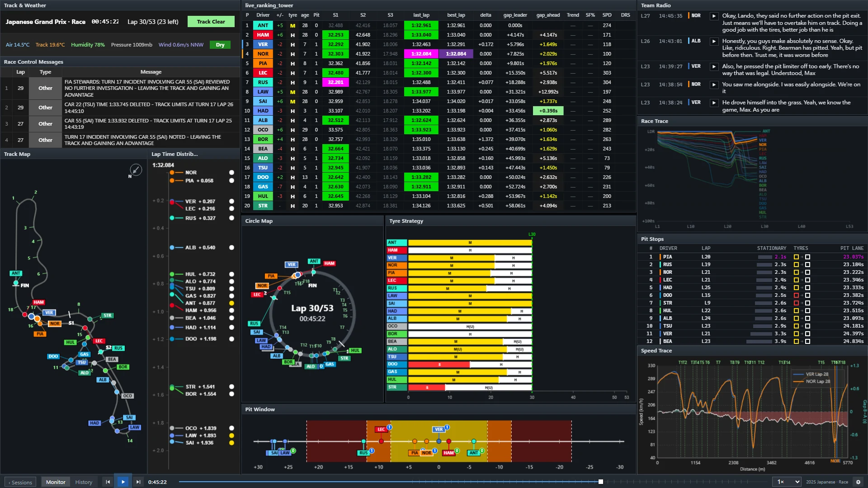Select the Monitor tab
The image size is (868, 488).
(56, 482)
